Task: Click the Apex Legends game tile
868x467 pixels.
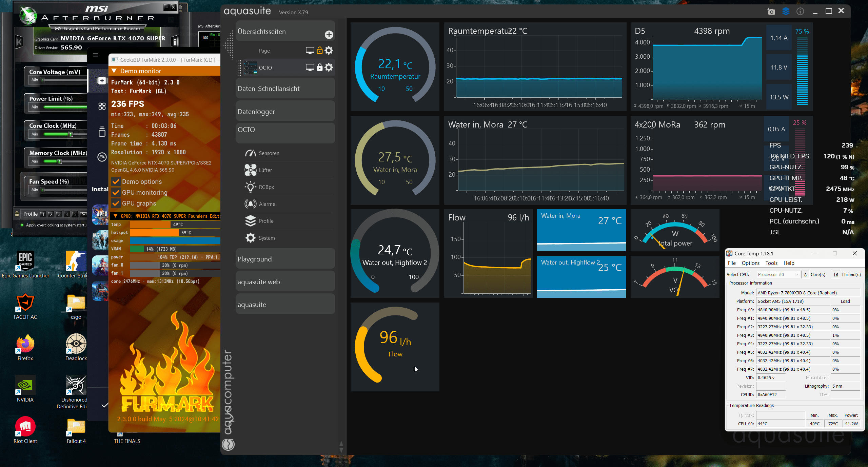Action: coord(100,215)
